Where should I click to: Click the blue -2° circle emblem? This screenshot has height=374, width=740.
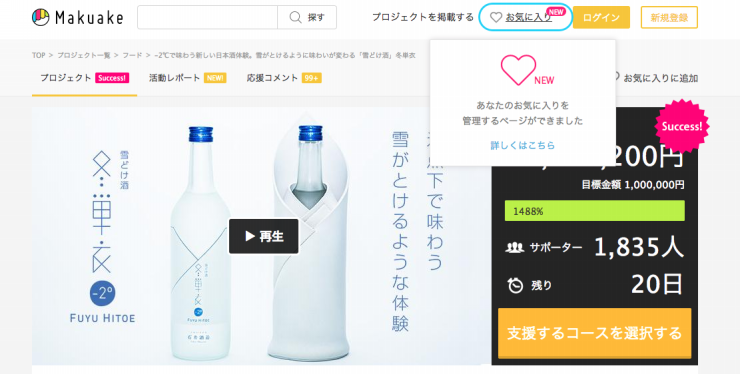click(x=102, y=293)
